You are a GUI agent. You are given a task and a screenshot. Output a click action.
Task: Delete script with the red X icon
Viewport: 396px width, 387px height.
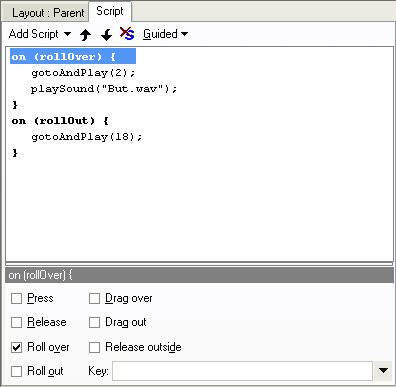[127, 34]
